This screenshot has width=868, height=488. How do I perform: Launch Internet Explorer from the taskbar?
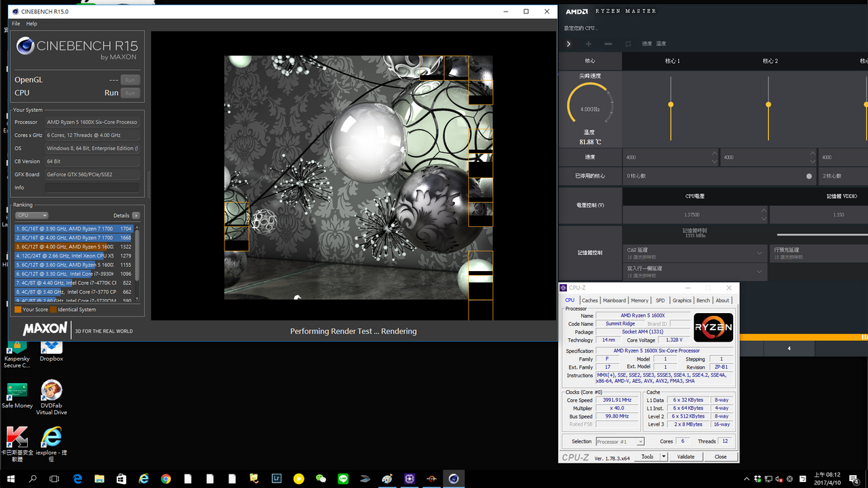144,479
